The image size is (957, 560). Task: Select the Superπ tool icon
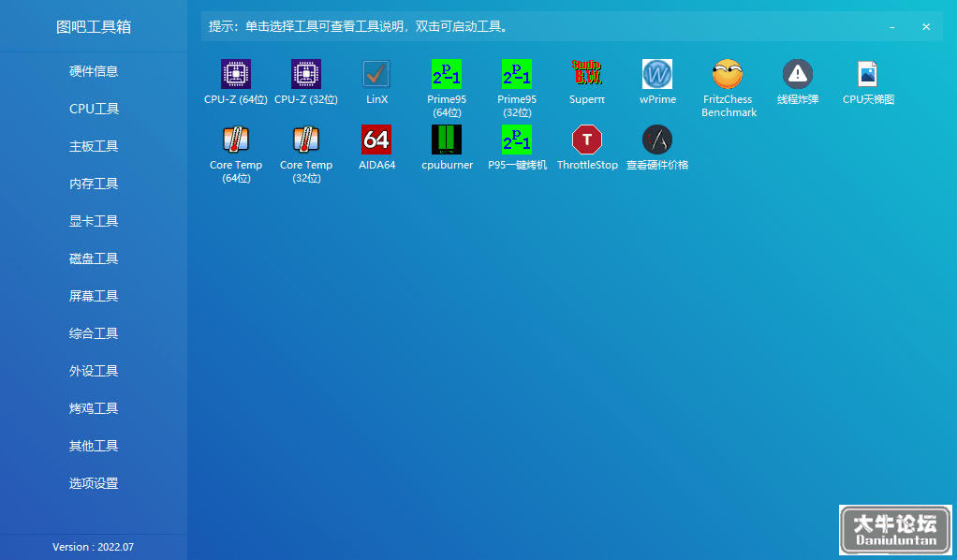coord(586,75)
